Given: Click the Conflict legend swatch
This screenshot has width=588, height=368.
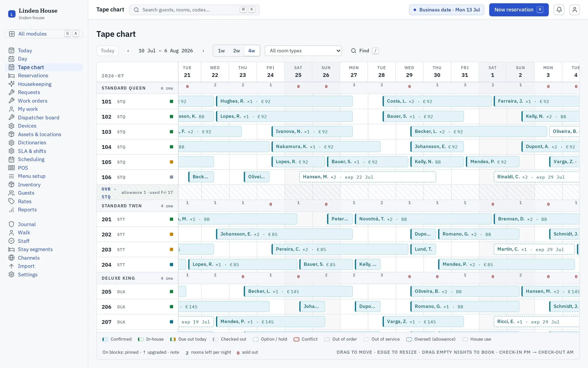Looking at the screenshot, I should (x=296, y=339).
